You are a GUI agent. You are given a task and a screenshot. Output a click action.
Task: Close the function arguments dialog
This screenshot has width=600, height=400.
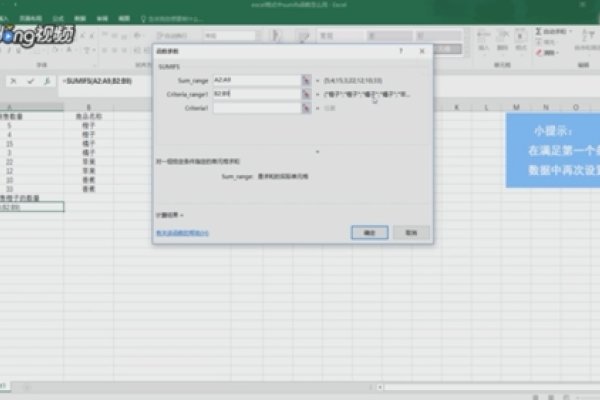(x=421, y=47)
